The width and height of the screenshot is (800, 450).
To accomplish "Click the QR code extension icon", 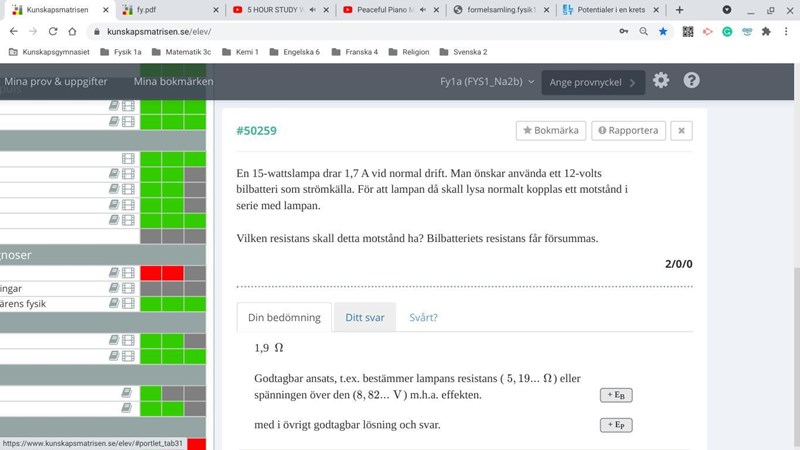I will point(688,31).
